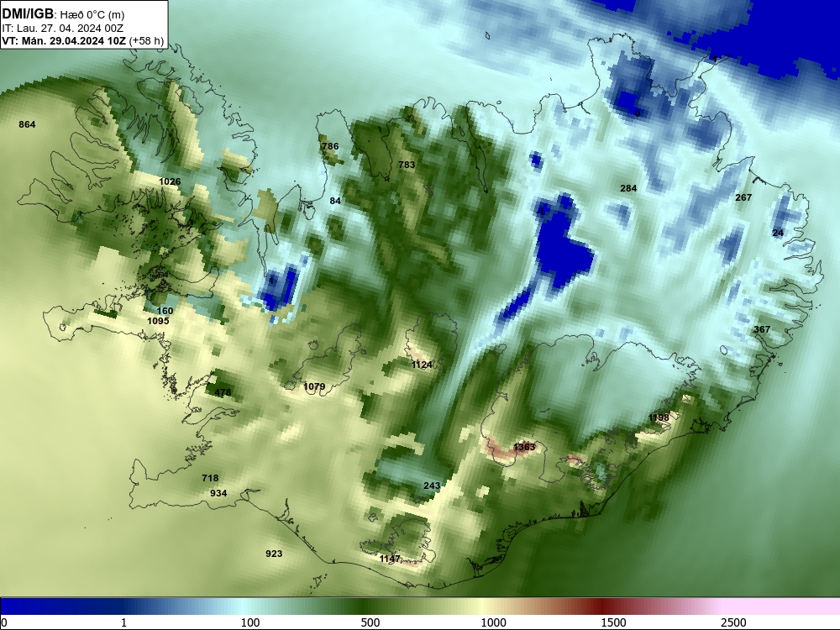The height and width of the screenshot is (630, 840).
Task: Click the 160 map value
Action: pyautogui.click(x=165, y=312)
